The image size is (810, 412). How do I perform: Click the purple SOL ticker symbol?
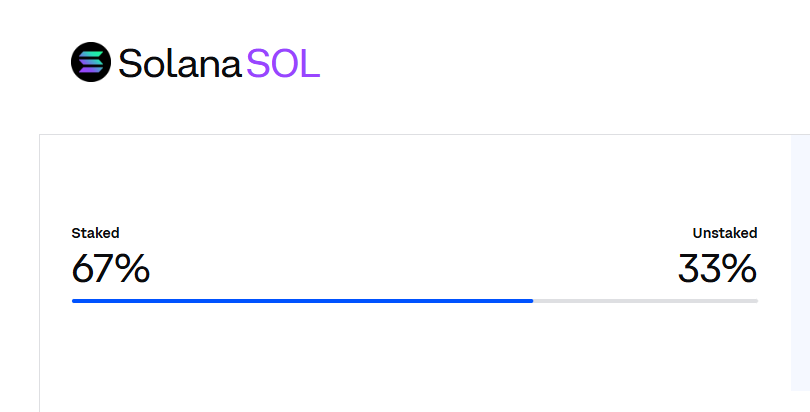283,64
